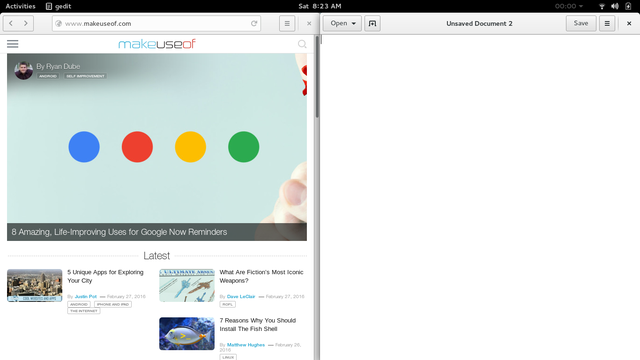Open the Sat 8:23 AM clock menu
640x360 pixels.
(x=320, y=6)
